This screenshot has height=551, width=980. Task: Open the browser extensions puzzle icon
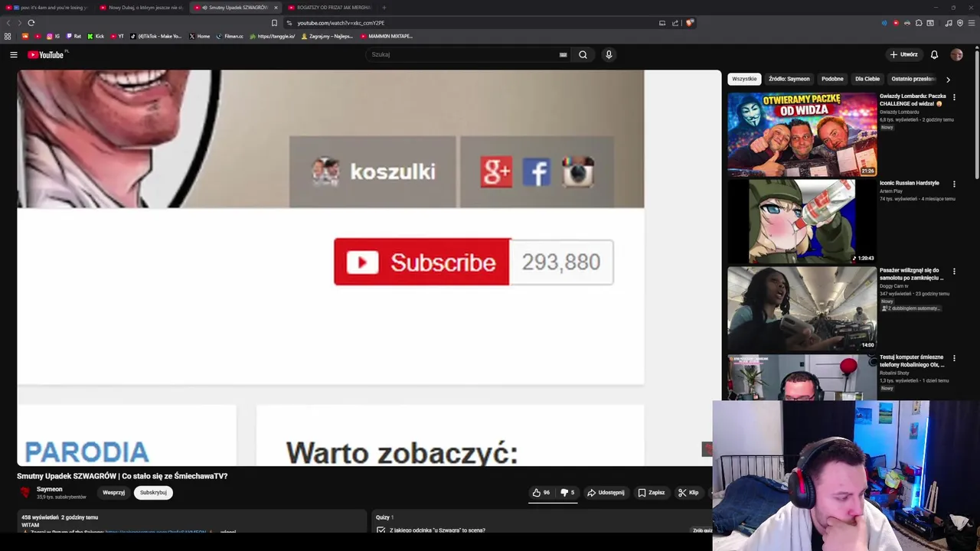[x=919, y=23]
